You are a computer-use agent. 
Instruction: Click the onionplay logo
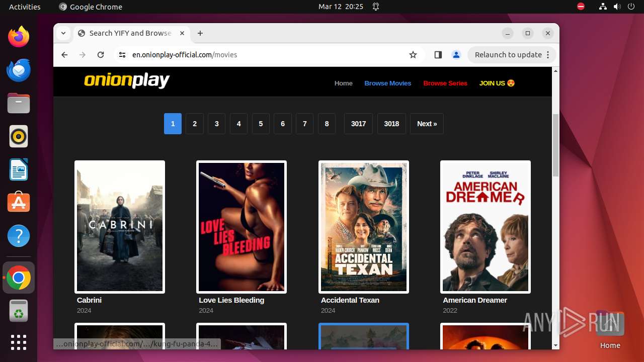127,80
